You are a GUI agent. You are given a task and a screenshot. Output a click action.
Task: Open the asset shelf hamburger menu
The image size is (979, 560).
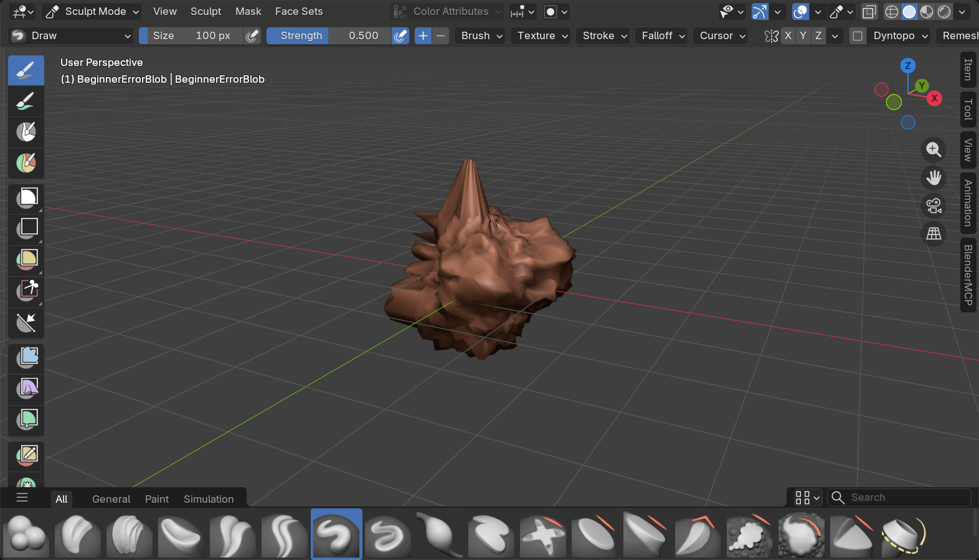point(22,498)
